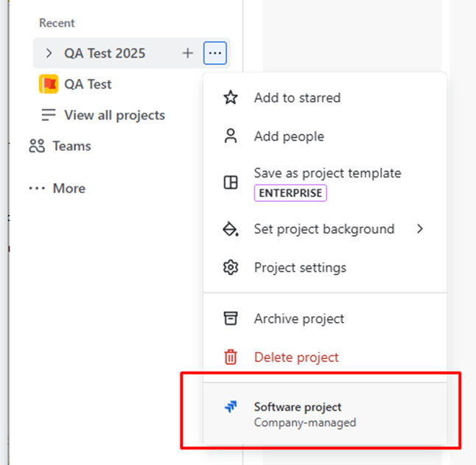Open View all projects link
476x465 pixels.
(114, 115)
